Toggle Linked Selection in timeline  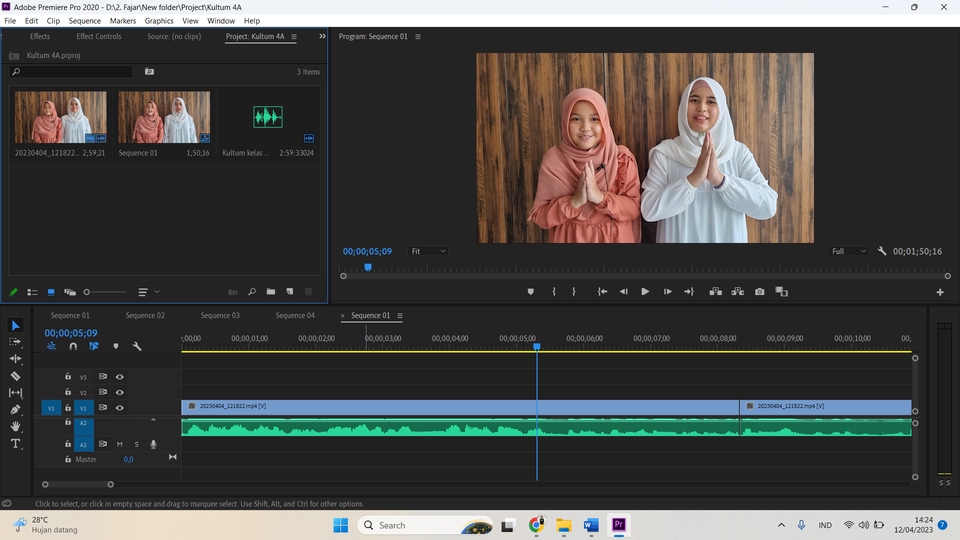[x=94, y=346]
